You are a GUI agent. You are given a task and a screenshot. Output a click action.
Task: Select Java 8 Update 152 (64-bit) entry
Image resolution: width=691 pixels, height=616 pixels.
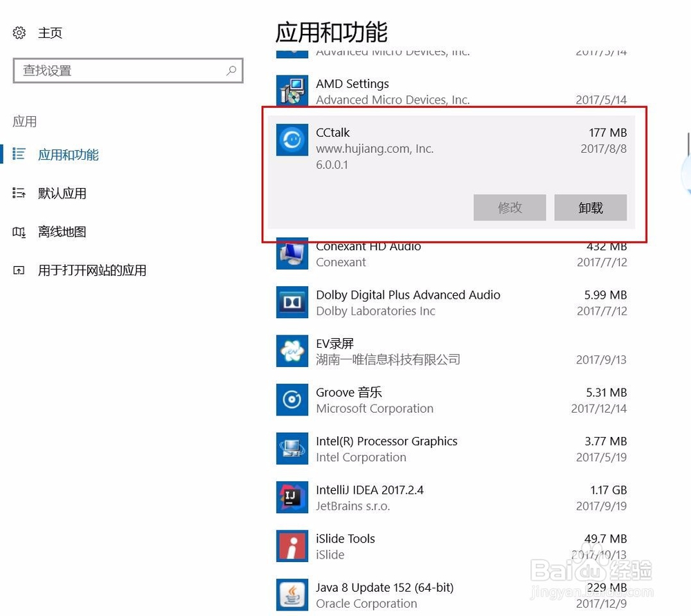(x=385, y=588)
